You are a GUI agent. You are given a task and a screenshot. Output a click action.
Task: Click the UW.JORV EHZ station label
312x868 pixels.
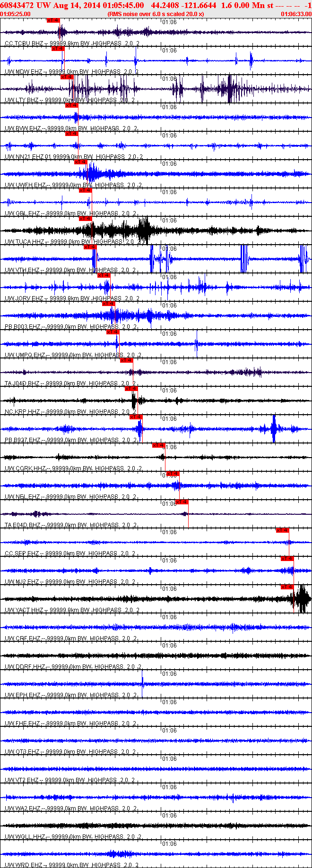pos(24,298)
